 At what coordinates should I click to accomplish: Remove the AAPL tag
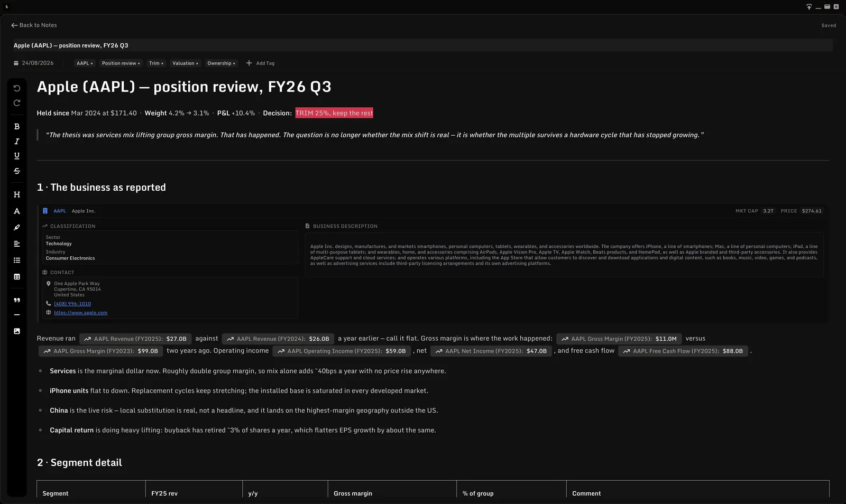click(x=91, y=63)
